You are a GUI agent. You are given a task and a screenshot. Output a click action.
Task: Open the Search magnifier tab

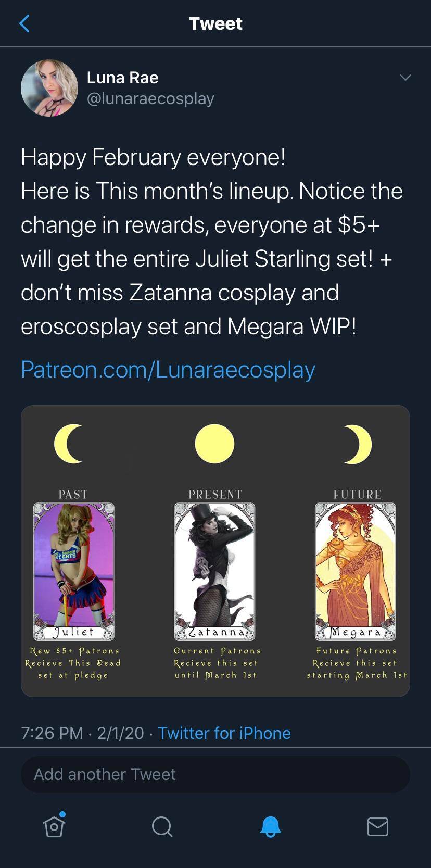pos(162,826)
